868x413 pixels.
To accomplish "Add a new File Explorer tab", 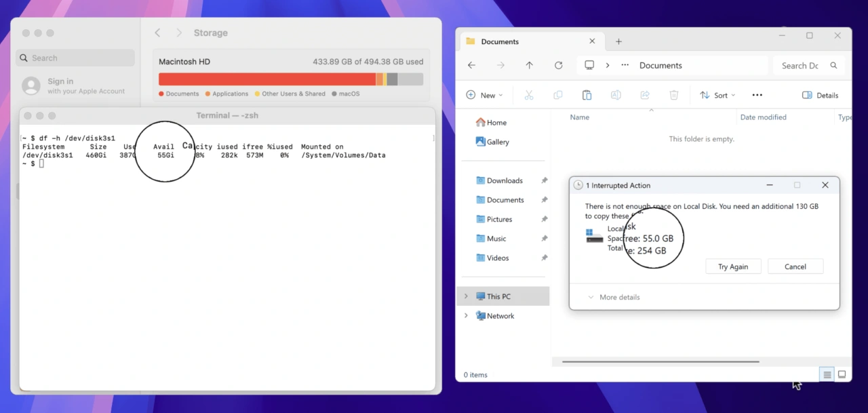I will click(x=618, y=41).
